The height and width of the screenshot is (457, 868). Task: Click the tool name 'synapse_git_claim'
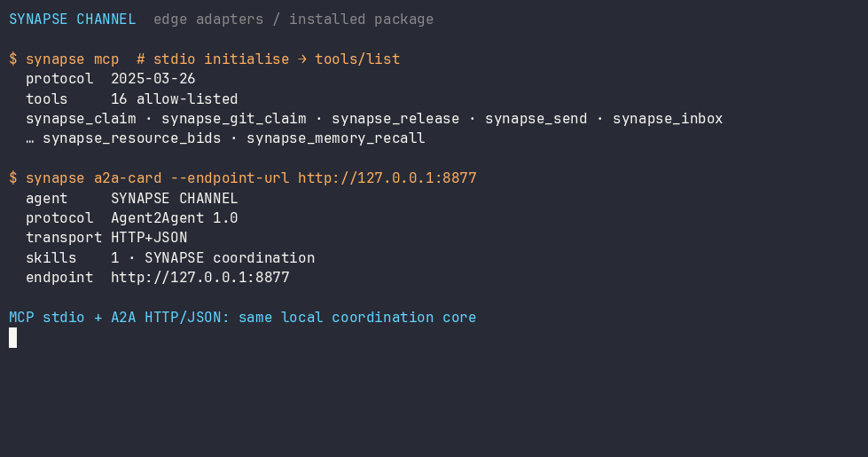point(234,119)
